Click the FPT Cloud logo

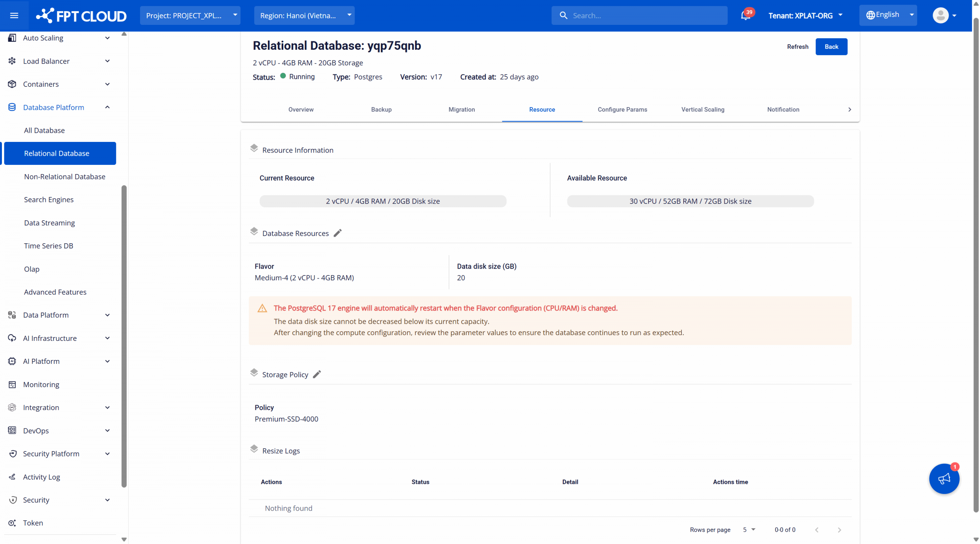click(x=81, y=15)
